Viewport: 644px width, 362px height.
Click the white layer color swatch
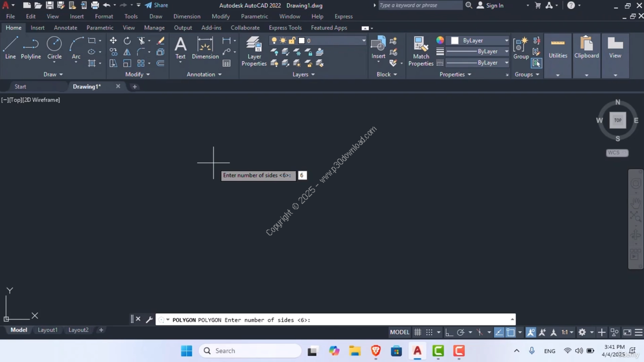[301, 41]
